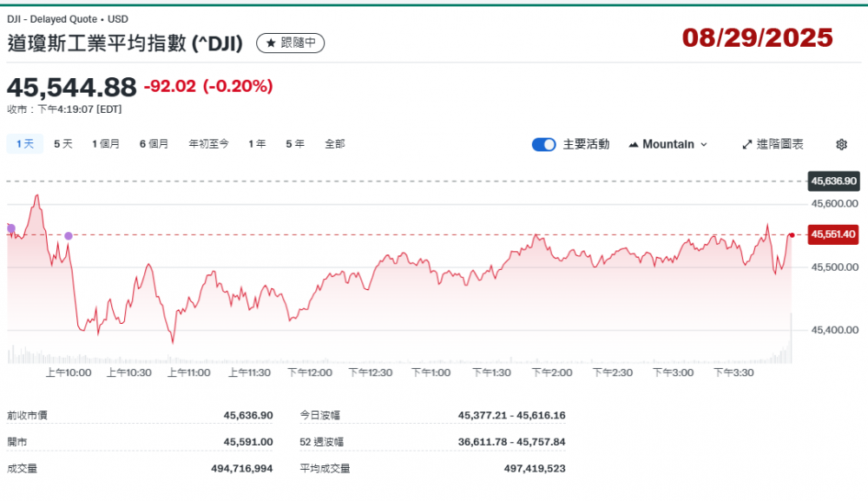The image size is (868, 501).
Task: Choose the 6個月 time range
Action: pyautogui.click(x=154, y=144)
